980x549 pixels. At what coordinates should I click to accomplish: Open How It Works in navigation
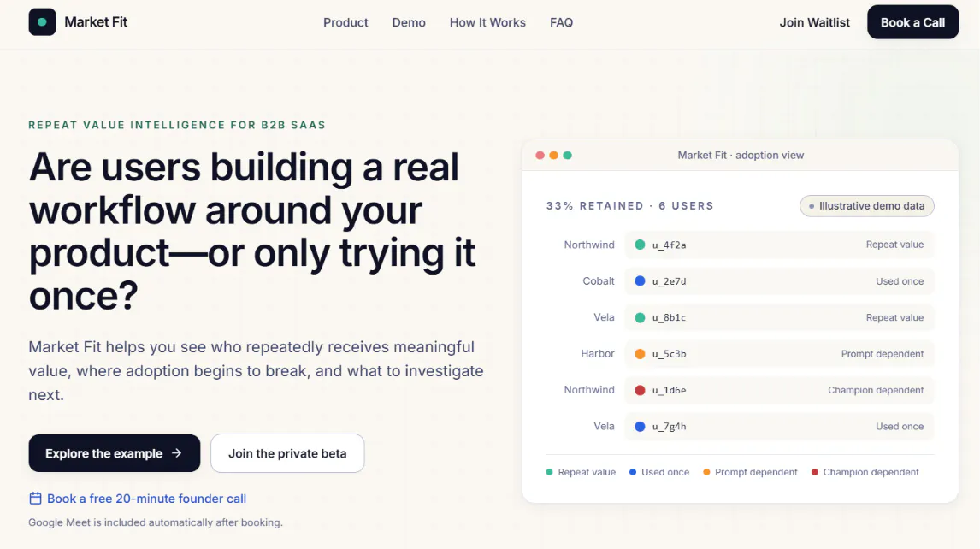coord(487,22)
